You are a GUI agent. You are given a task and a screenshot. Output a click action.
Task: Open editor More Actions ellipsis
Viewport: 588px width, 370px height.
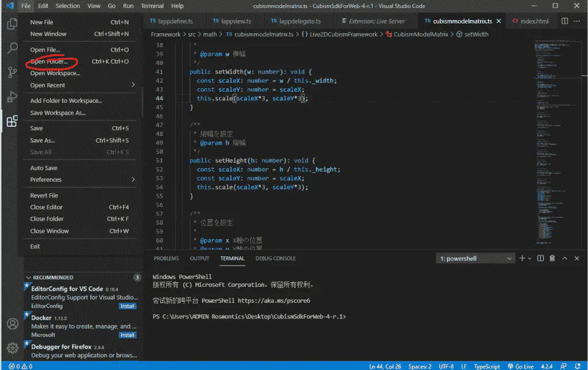pos(577,21)
